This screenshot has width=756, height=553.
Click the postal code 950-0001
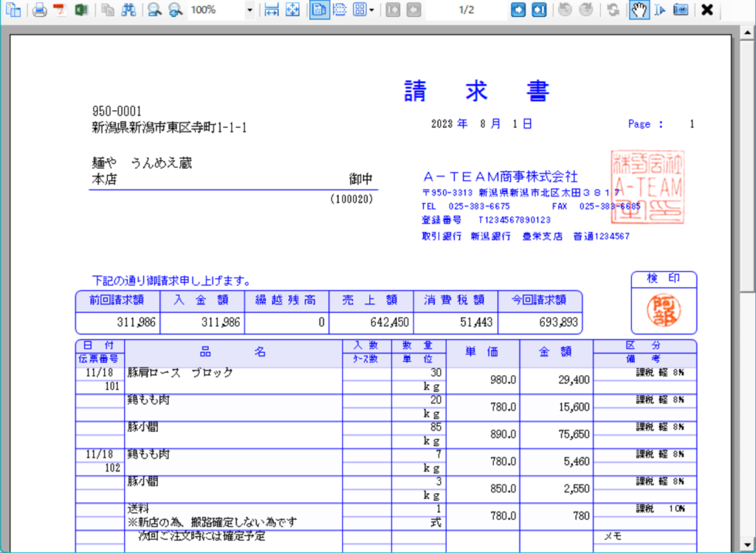point(117,111)
